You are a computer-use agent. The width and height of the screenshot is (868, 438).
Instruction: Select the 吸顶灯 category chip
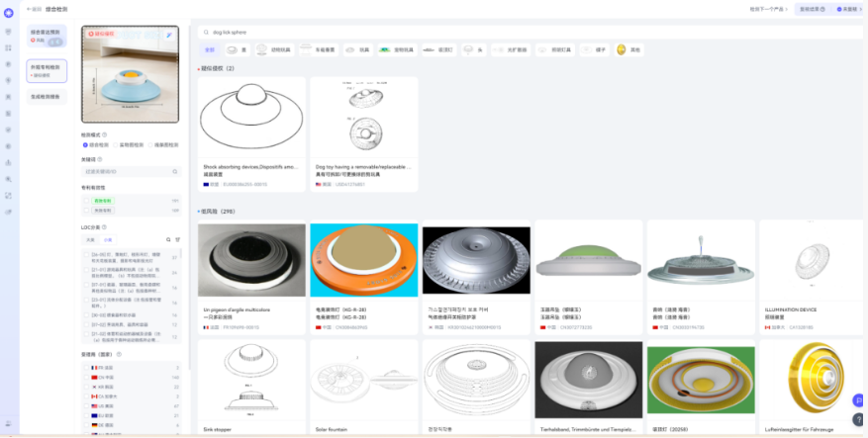[x=439, y=49]
